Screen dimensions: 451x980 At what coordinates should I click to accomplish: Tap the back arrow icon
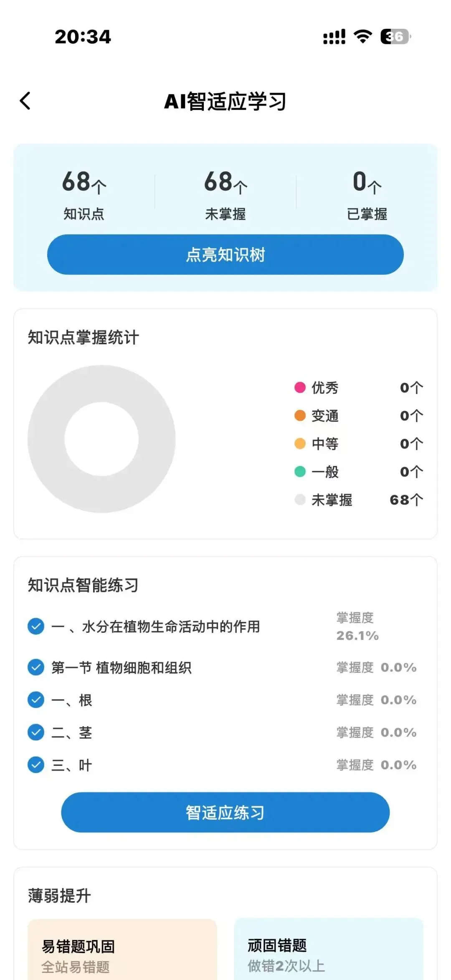25,101
